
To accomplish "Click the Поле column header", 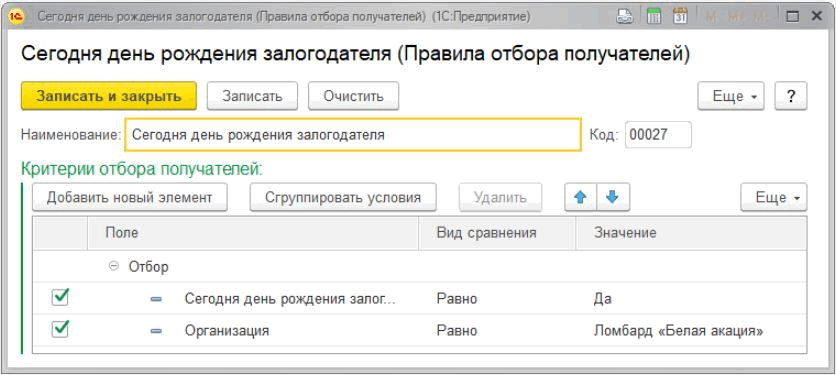I will (253, 233).
